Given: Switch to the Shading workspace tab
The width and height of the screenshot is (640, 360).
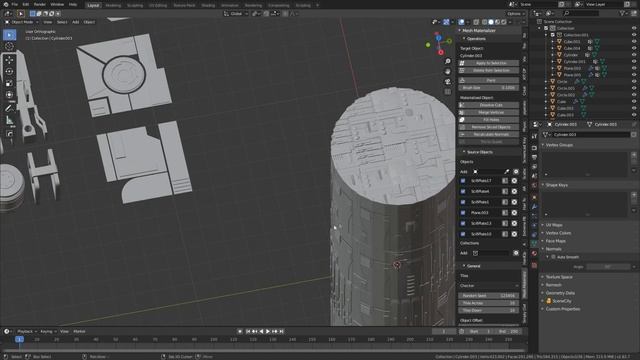Looking at the screenshot, I should pos(208,5).
